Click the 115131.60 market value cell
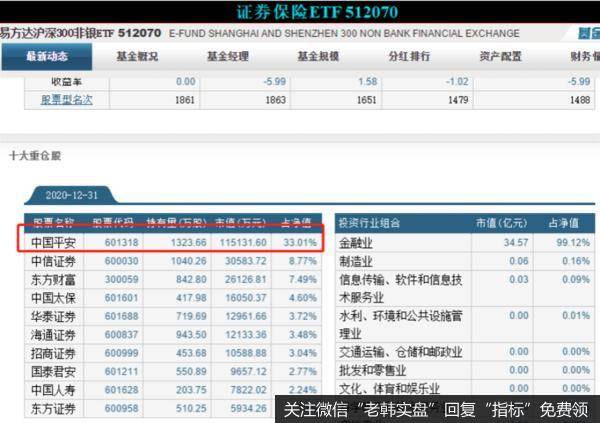Viewport: 600px width, 423px height. 243,242
